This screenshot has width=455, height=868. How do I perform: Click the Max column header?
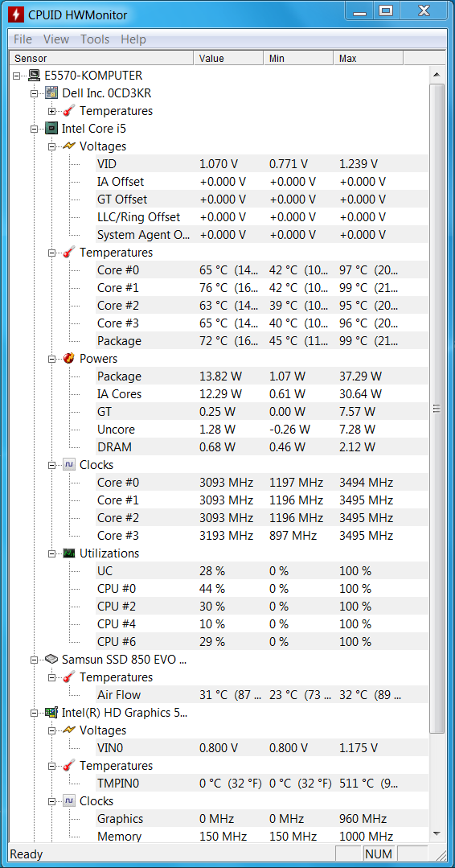pos(368,58)
